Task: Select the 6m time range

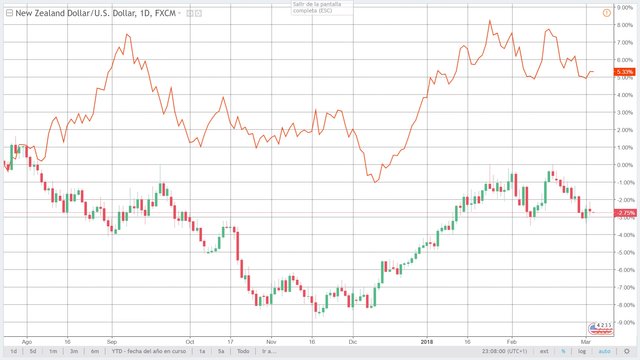Action: 95,351
